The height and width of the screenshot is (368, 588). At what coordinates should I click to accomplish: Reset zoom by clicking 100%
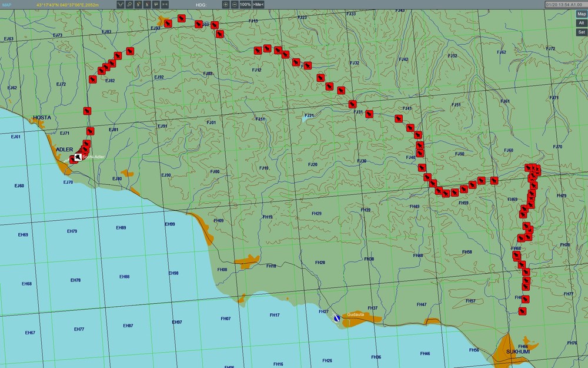[x=245, y=4]
